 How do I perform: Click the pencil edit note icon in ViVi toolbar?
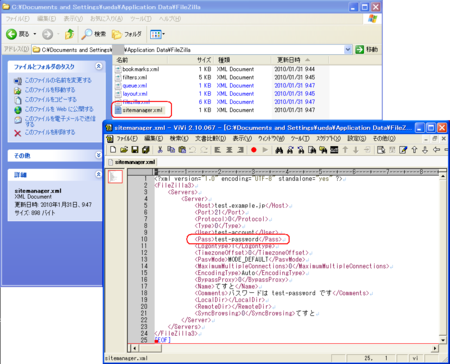pyautogui.click(x=403, y=150)
